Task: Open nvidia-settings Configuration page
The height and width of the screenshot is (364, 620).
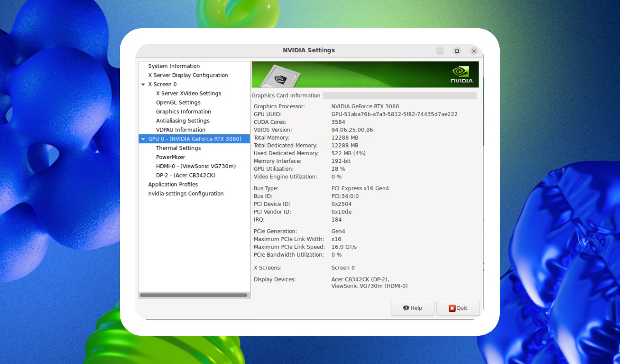Action: 186,193
